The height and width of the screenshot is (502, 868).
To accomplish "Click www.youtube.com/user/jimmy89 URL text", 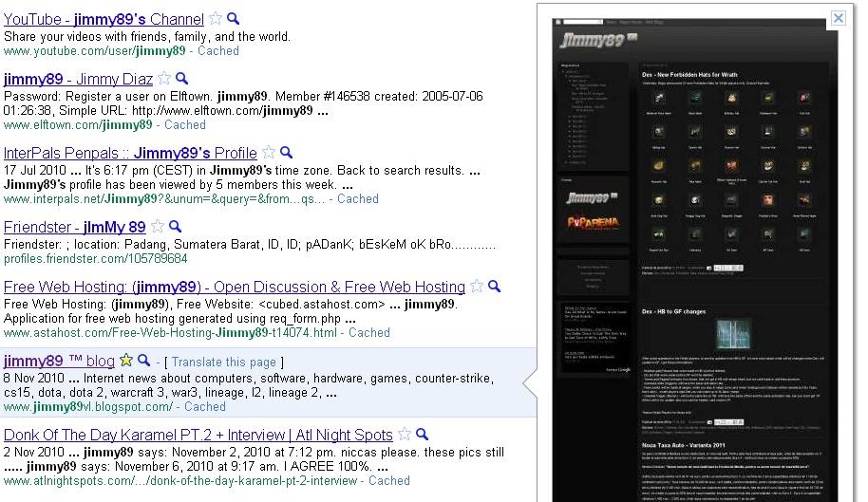I will click(x=95, y=51).
